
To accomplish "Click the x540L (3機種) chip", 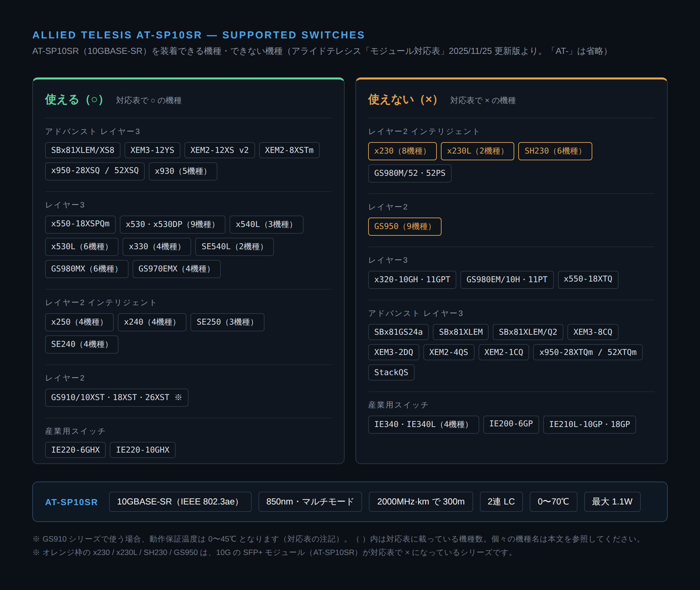I will coord(266,224).
